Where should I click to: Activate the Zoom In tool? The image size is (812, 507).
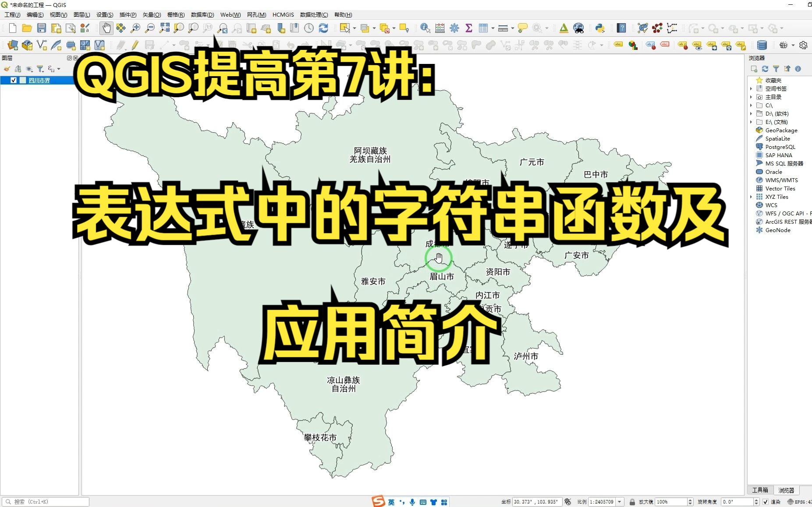pos(135,28)
